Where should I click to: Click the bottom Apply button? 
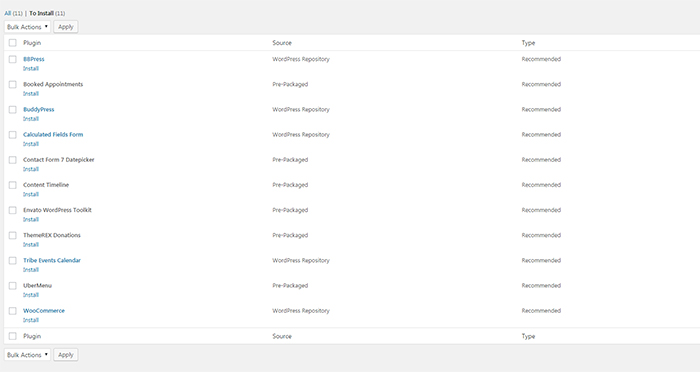point(66,355)
